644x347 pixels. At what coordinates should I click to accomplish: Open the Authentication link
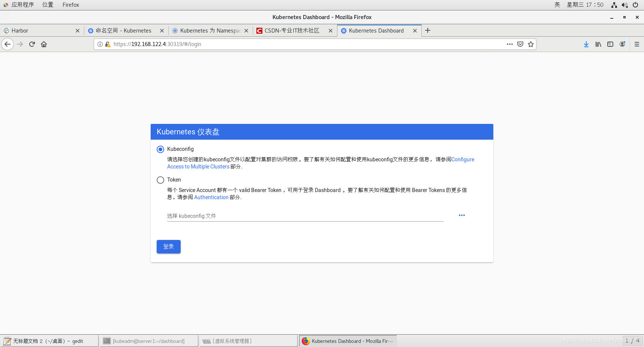pyautogui.click(x=211, y=197)
